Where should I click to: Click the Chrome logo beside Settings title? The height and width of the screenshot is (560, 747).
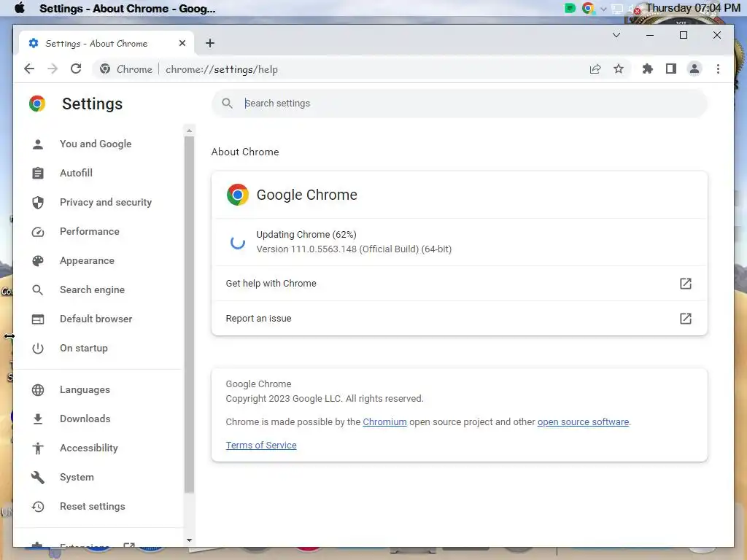coord(37,104)
